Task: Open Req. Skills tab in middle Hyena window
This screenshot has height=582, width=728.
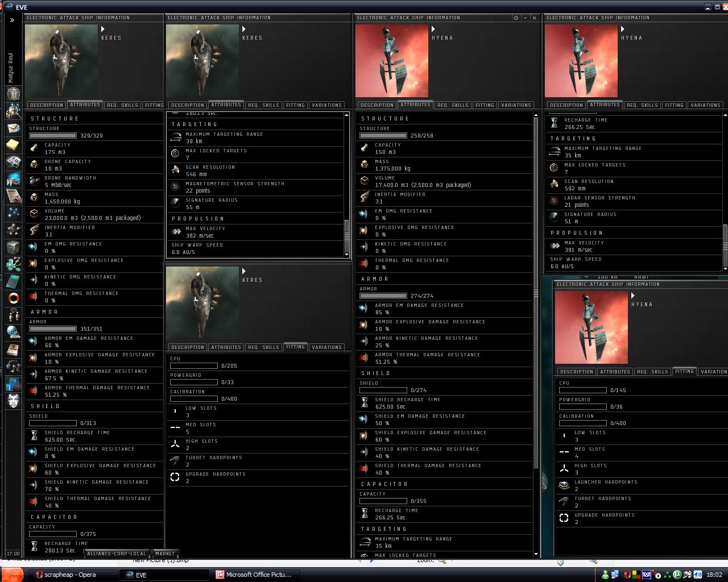Action: click(452, 105)
